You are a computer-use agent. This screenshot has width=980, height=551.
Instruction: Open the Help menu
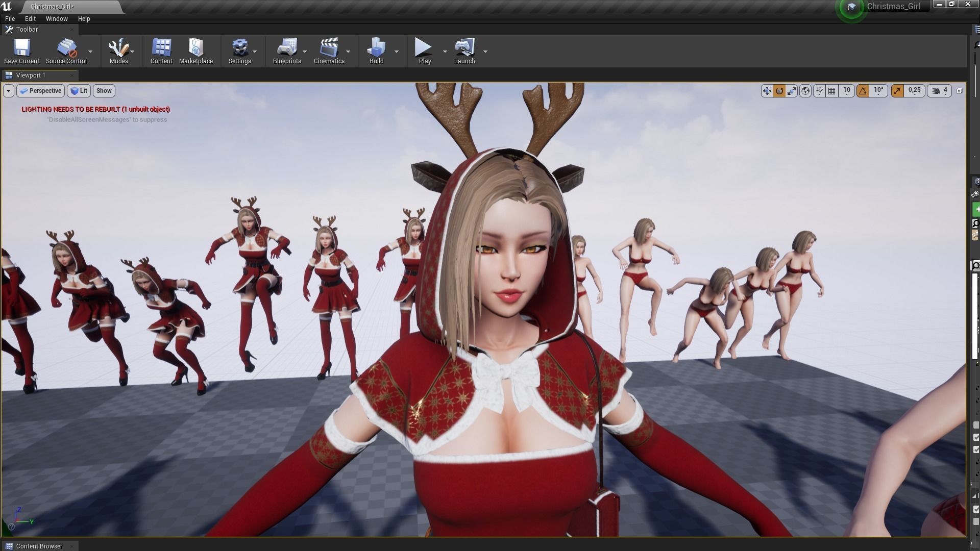84,18
